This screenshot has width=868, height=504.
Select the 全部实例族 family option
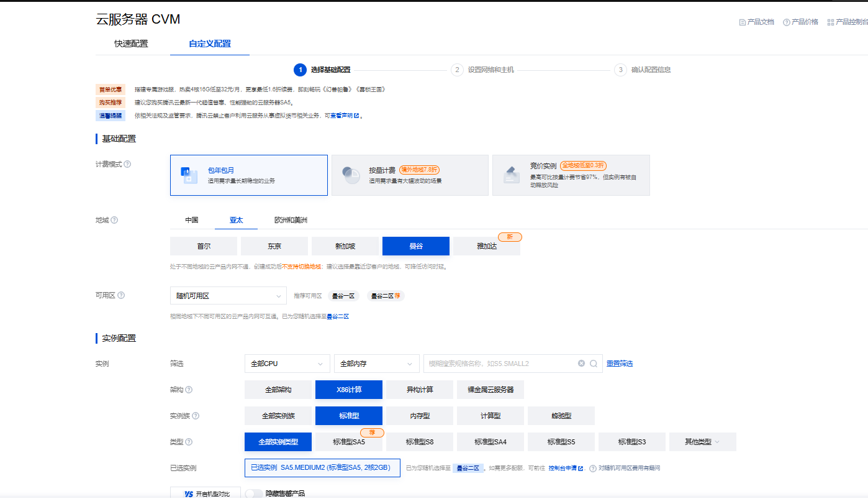coord(278,416)
